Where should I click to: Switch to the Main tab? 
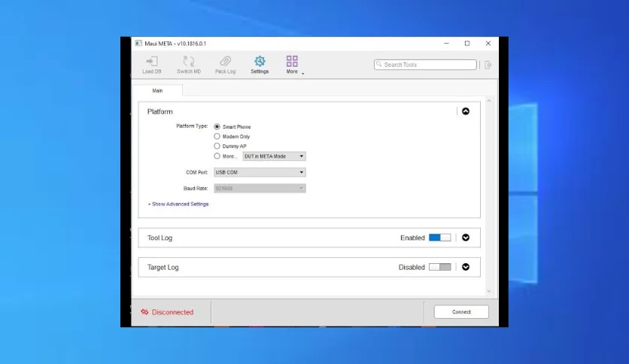point(157,90)
